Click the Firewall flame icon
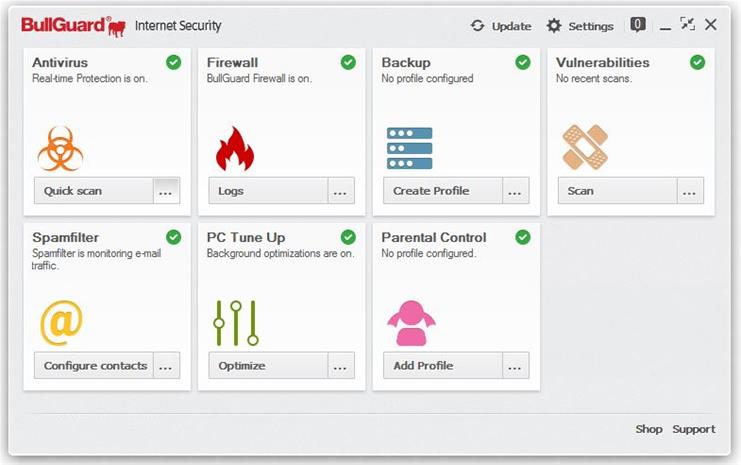The image size is (741, 465). [x=234, y=148]
